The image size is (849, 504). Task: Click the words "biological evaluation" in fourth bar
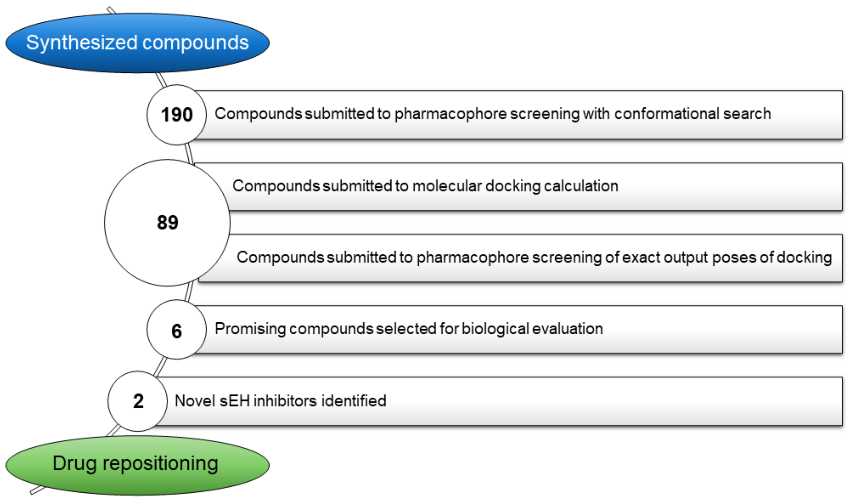coord(532,329)
